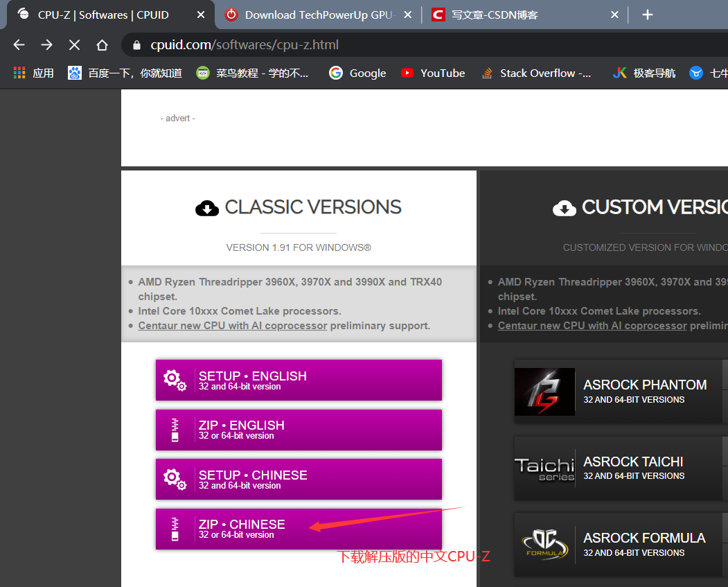Click Intel Core 10xxx line in Classic section
The width and height of the screenshot is (728, 587).
240,311
